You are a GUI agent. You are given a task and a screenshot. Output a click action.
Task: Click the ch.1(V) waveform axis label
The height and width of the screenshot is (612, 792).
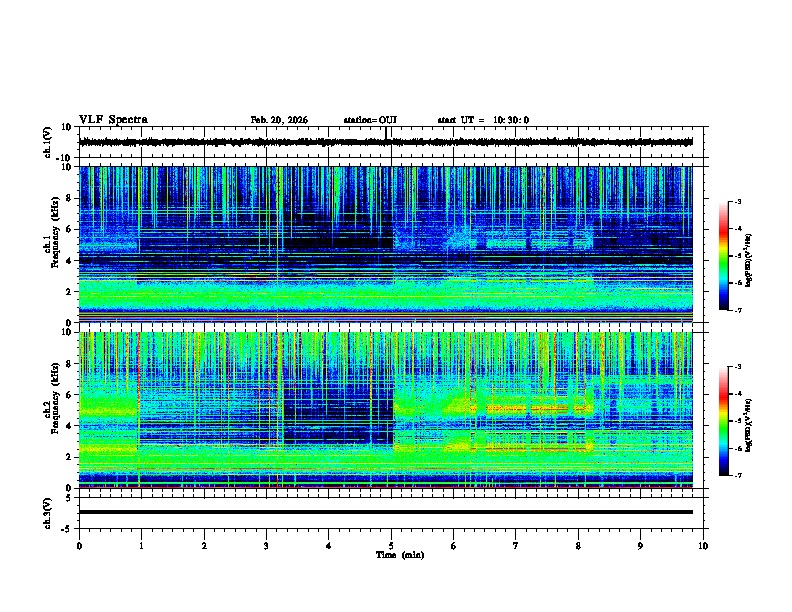click(x=48, y=142)
